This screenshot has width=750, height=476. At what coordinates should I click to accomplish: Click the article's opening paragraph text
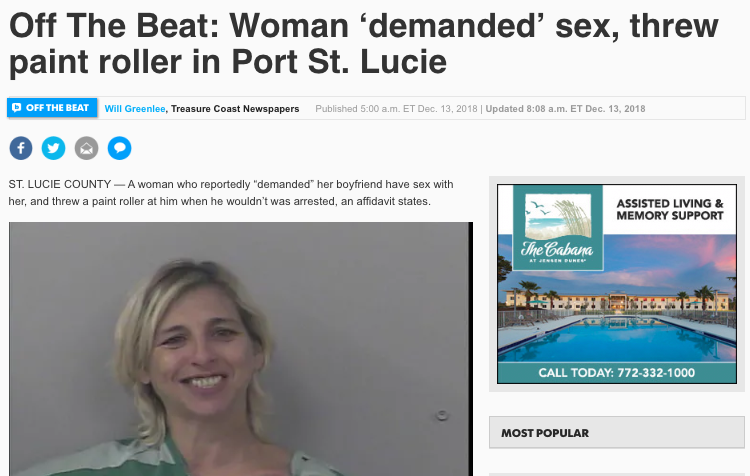click(x=231, y=193)
